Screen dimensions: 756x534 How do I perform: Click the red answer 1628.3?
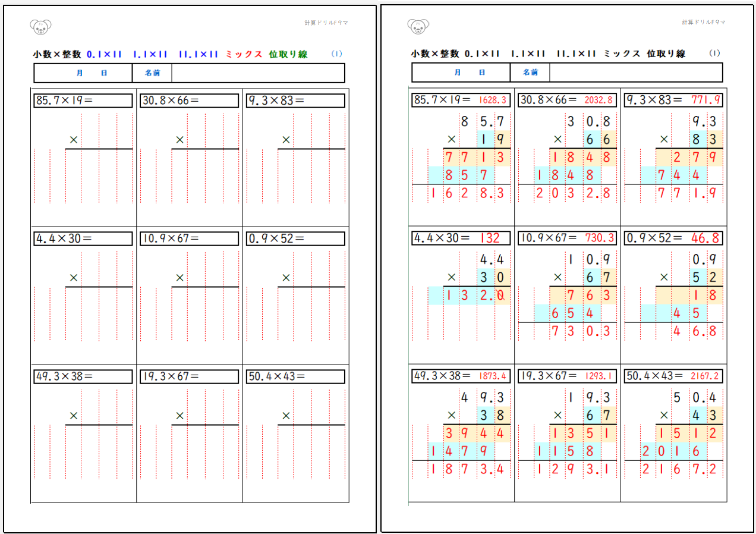(493, 100)
